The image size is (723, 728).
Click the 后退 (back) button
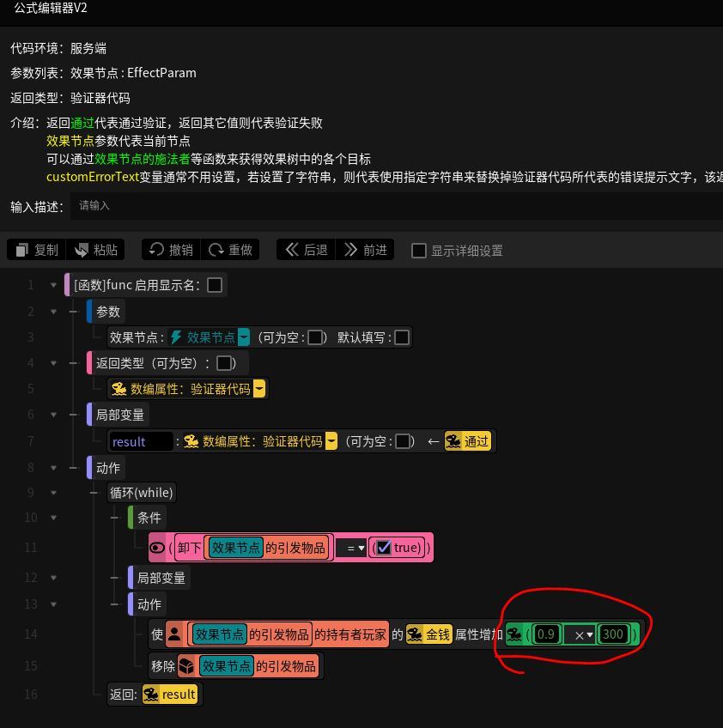click(306, 251)
